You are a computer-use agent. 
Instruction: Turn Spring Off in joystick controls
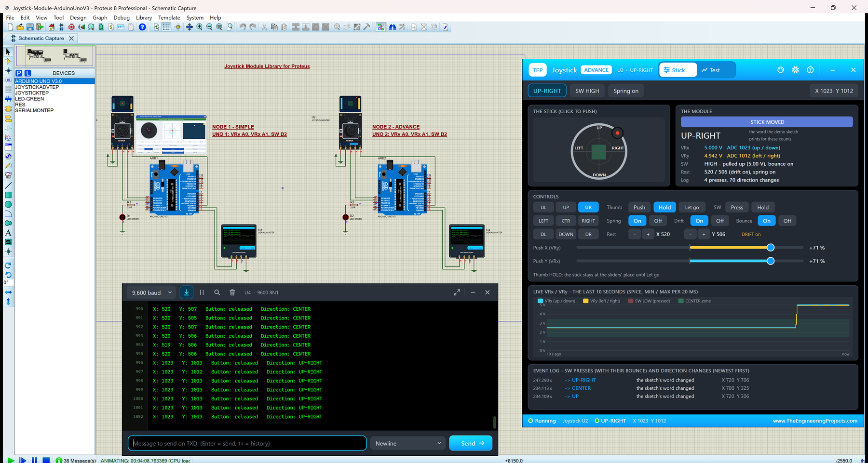tap(658, 221)
